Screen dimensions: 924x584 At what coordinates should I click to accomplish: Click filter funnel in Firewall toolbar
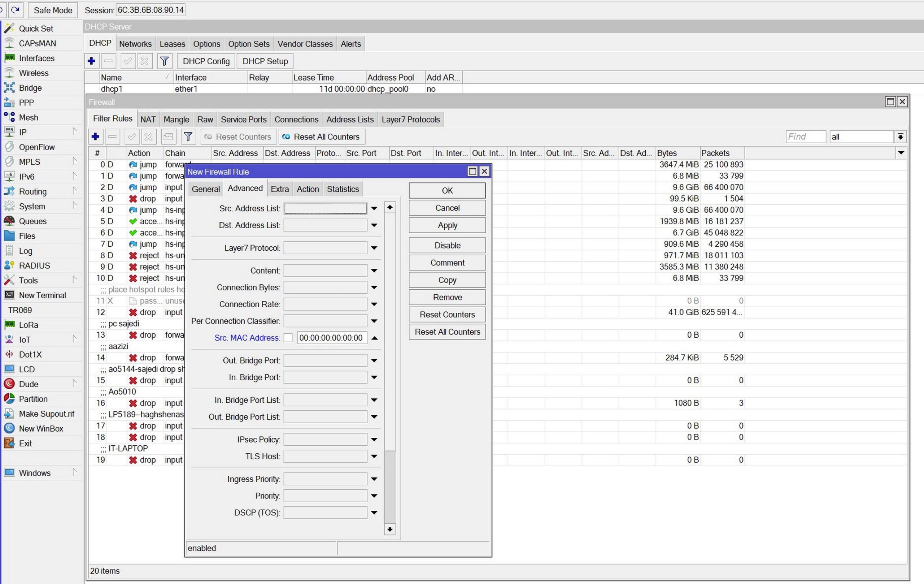[x=188, y=137]
